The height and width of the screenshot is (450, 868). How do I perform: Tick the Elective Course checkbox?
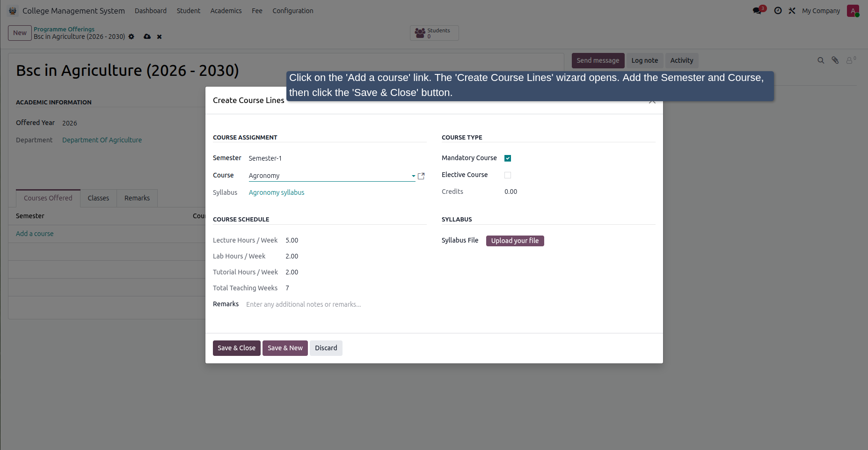[x=508, y=175]
